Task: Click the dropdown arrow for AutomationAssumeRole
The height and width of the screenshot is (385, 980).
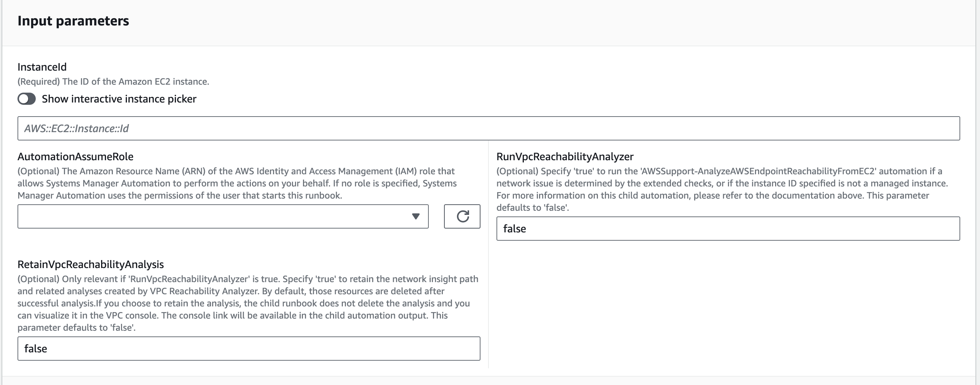Action: click(x=416, y=217)
